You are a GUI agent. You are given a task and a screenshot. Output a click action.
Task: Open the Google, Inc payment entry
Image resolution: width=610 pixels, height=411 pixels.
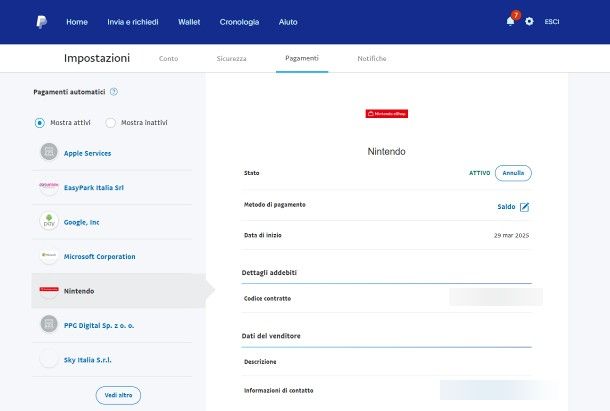(82, 222)
